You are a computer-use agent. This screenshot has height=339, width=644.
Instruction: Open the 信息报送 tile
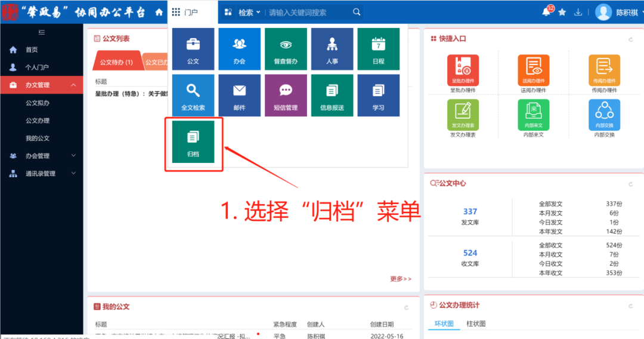[x=332, y=95]
